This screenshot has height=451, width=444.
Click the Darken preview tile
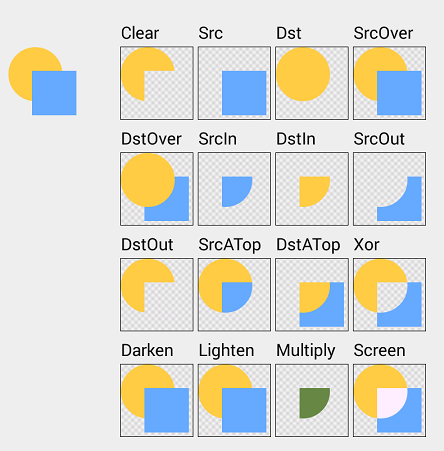(157, 400)
